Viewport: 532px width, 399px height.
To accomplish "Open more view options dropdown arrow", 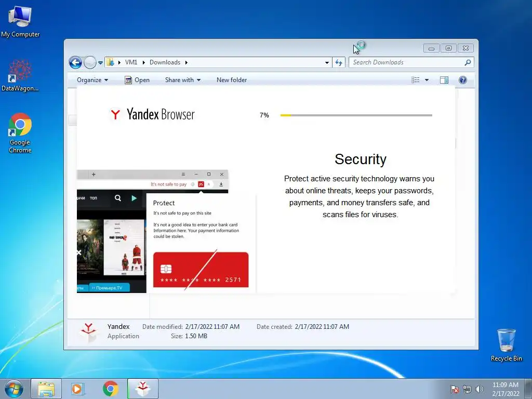I will pyautogui.click(x=427, y=80).
